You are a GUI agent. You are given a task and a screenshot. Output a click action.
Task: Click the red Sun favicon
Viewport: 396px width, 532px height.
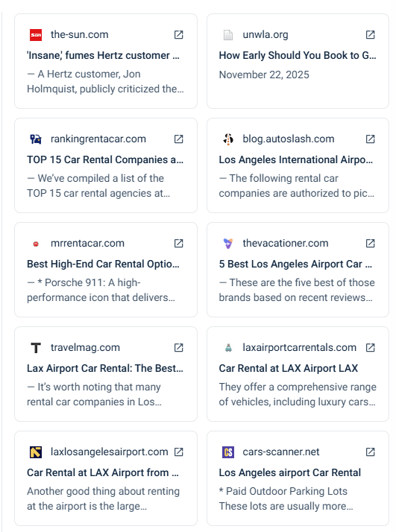pyautogui.click(x=36, y=34)
